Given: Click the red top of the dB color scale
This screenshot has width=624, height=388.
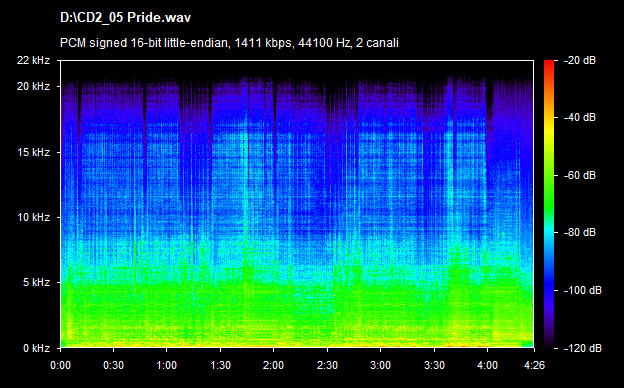Looking at the screenshot, I should tap(549, 64).
